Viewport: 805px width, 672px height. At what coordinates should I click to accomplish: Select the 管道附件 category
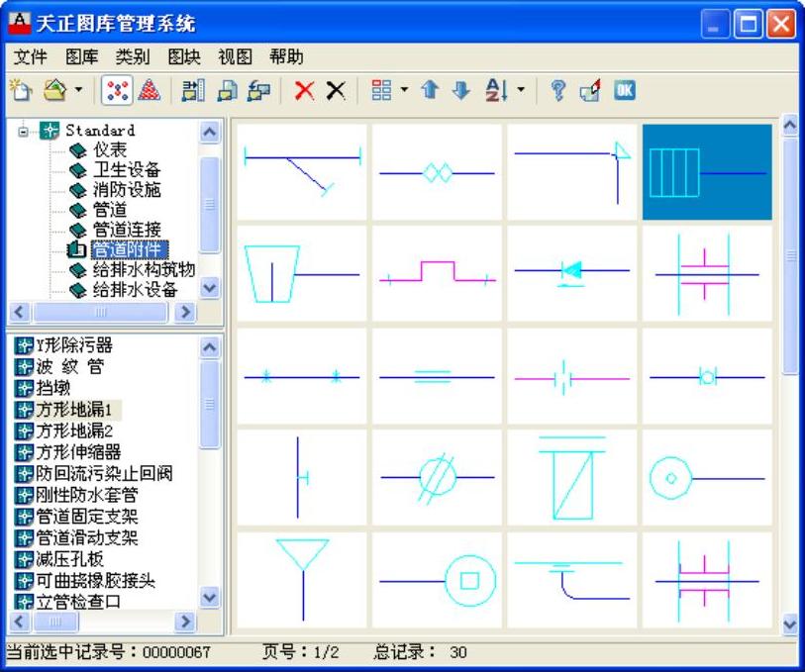pos(130,249)
